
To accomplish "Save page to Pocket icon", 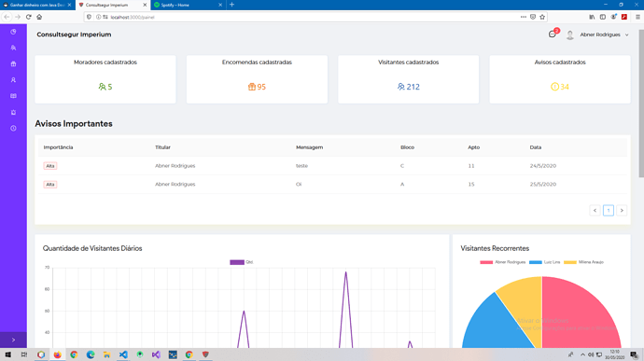I will (x=533, y=17).
